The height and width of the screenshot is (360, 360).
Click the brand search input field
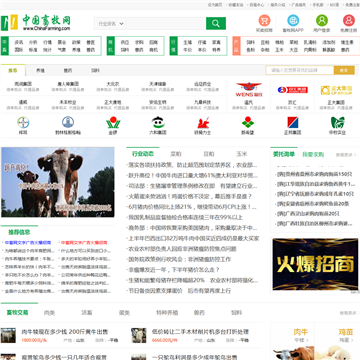300,70
